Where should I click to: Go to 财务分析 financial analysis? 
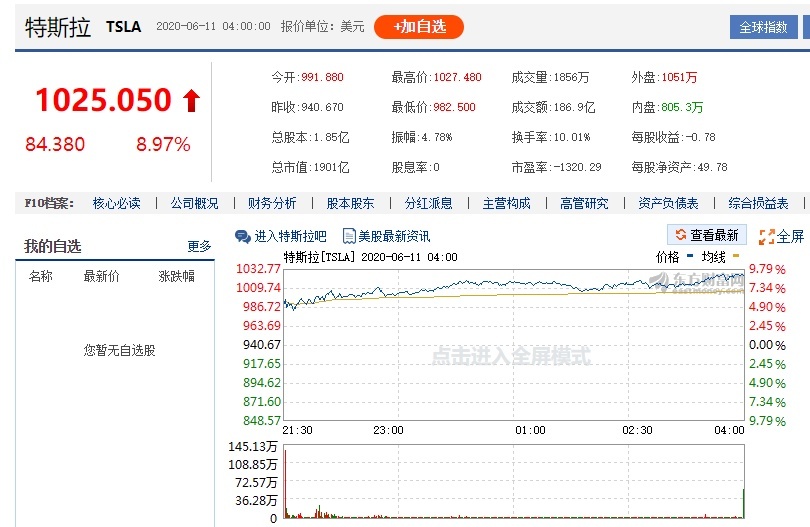tap(272, 203)
